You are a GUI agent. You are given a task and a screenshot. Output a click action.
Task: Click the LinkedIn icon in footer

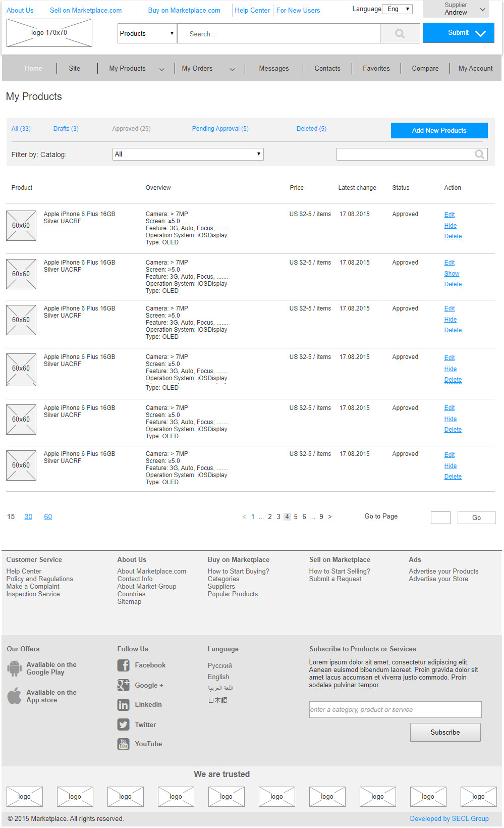[x=123, y=705]
